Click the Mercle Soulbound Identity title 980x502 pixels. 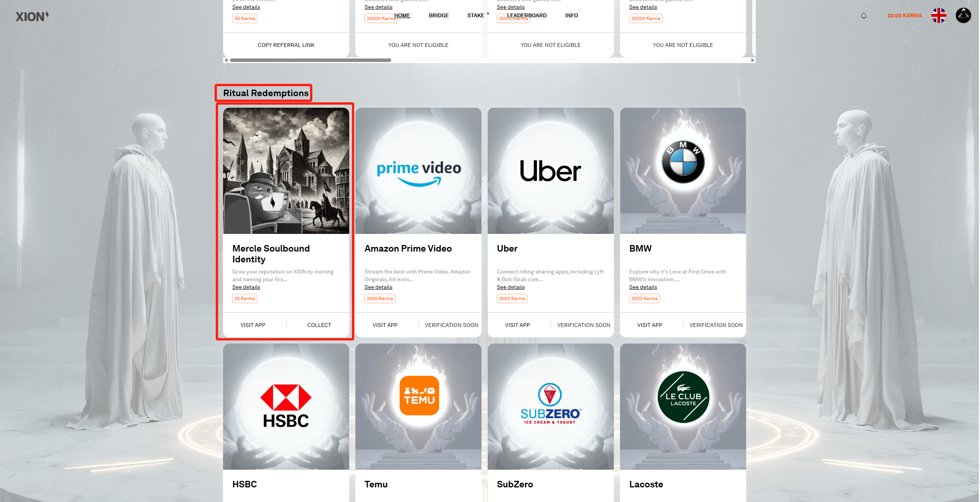(271, 254)
